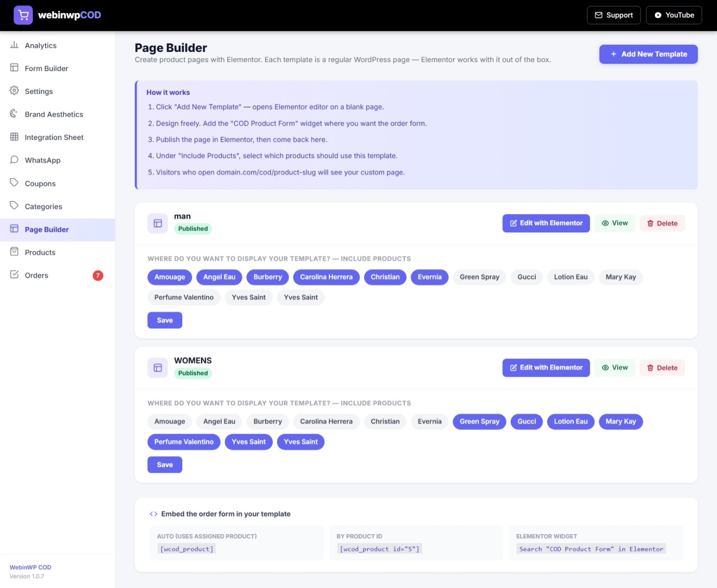Include Perfume Valentino in man template
This screenshot has height=588, width=717.
click(x=184, y=297)
